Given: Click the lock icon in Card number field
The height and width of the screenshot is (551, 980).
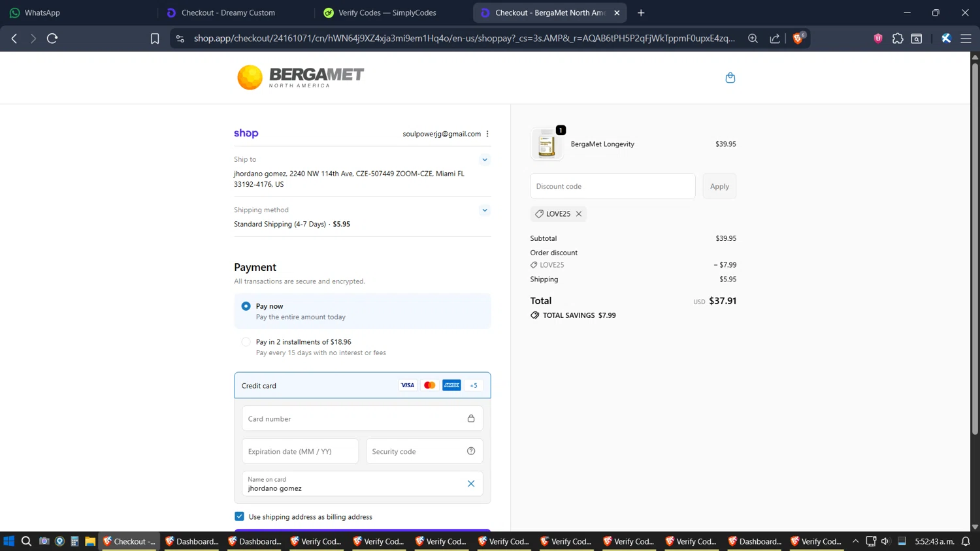Looking at the screenshot, I should click(x=471, y=418).
